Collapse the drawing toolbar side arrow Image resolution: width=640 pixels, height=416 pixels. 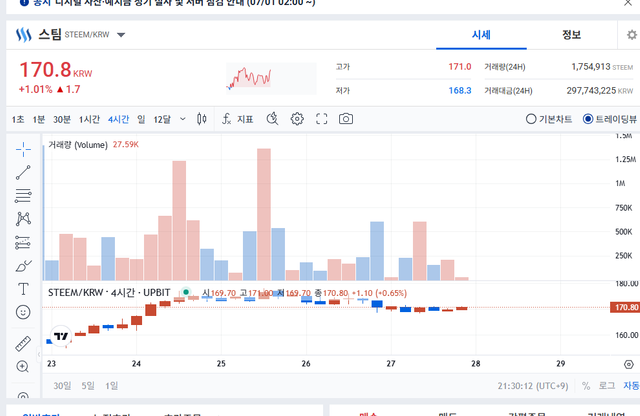(x=39, y=354)
